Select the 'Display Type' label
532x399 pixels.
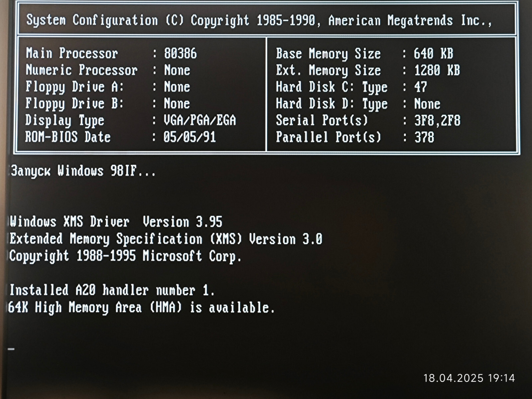click(x=65, y=121)
